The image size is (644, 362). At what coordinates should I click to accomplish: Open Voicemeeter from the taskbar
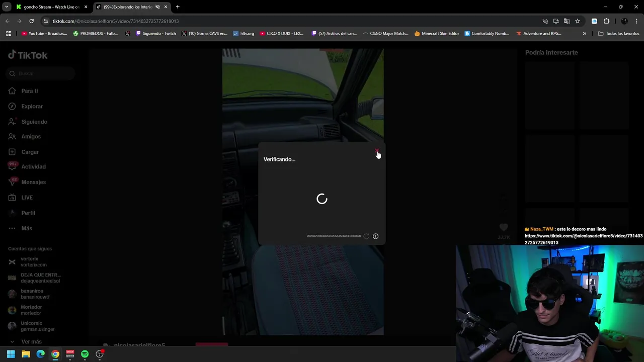pyautogui.click(x=70, y=354)
